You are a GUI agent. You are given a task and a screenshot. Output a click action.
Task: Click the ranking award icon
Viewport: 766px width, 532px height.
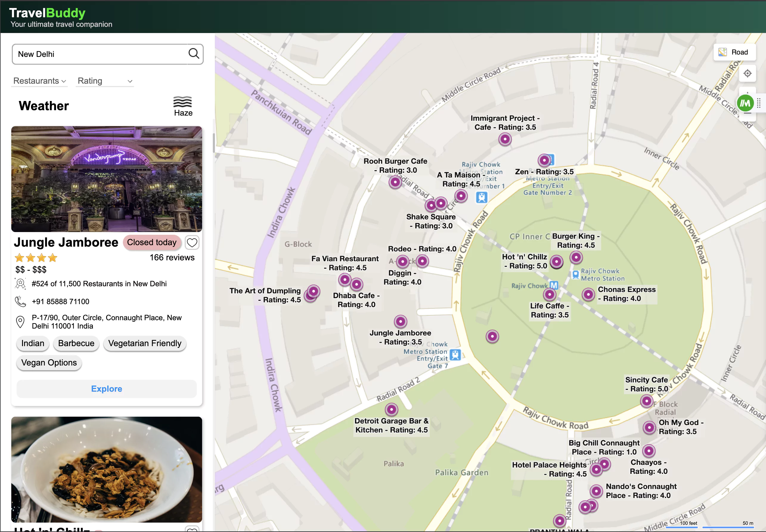(x=20, y=284)
